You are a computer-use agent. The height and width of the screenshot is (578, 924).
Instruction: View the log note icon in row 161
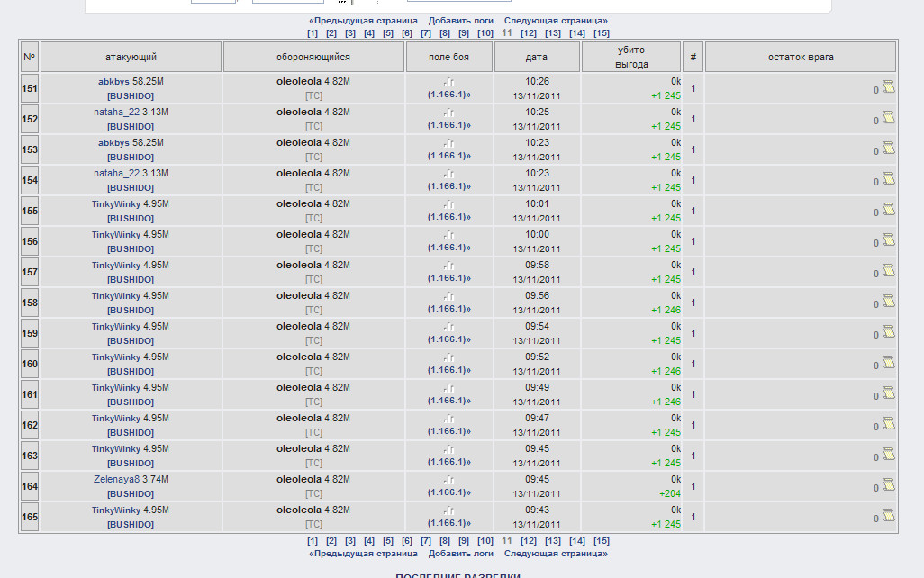pos(888,393)
